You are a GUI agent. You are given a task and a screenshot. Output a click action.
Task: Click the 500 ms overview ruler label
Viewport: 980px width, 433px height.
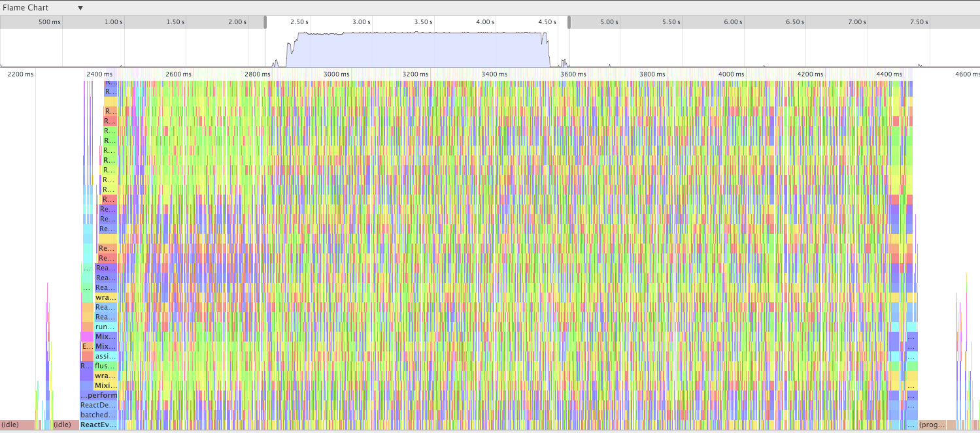pos(49,22)
